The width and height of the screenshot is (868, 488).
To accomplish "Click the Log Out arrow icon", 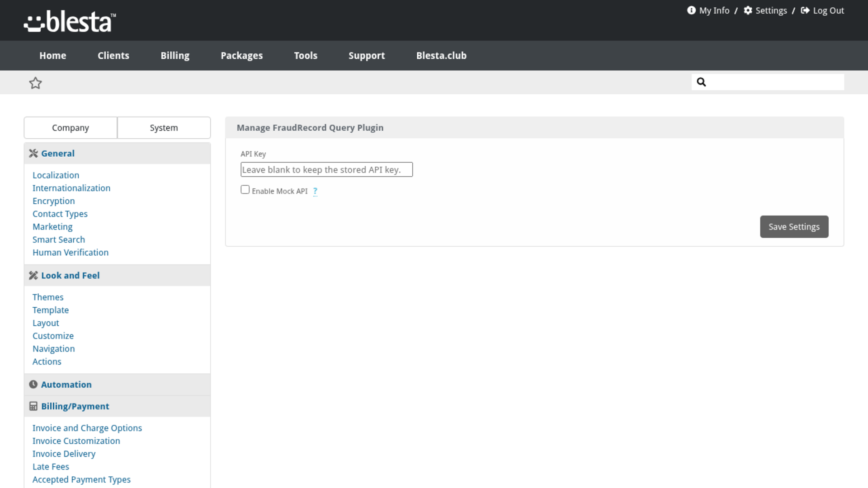I will (x=805, y=10).
